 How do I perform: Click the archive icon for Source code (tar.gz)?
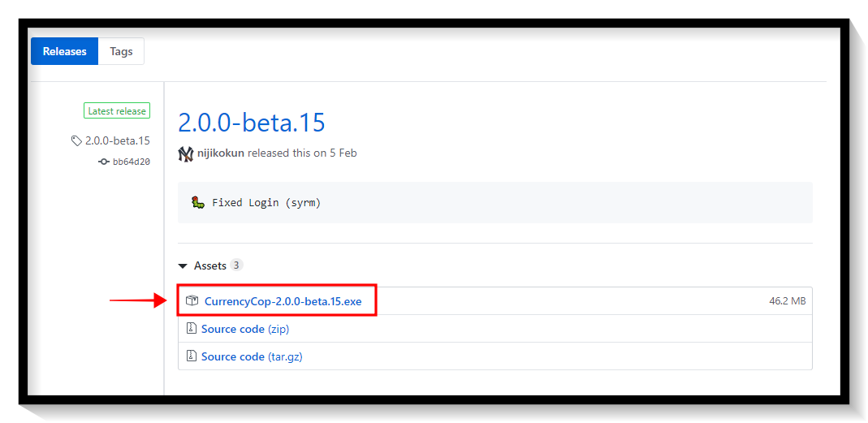[191, 356]
